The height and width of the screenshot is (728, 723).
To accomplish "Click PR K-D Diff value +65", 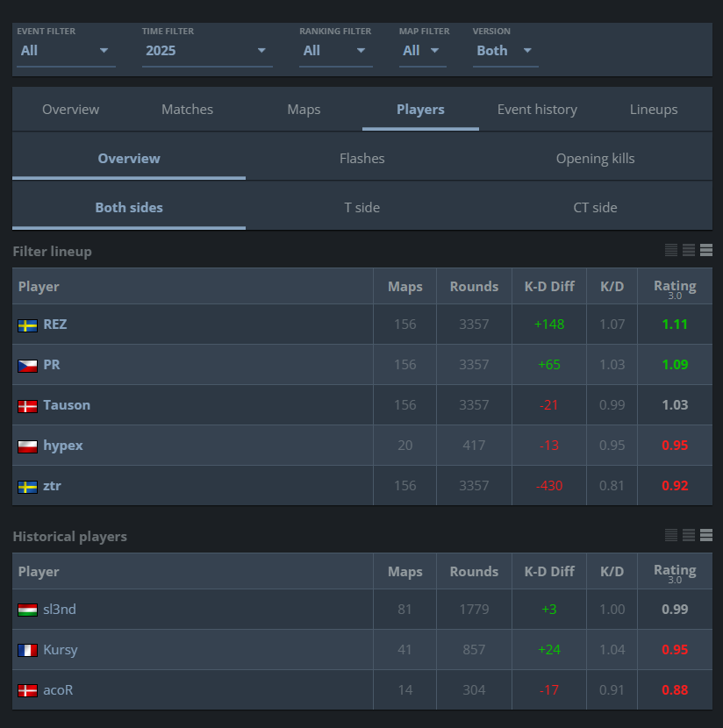I will pos(549,365).
